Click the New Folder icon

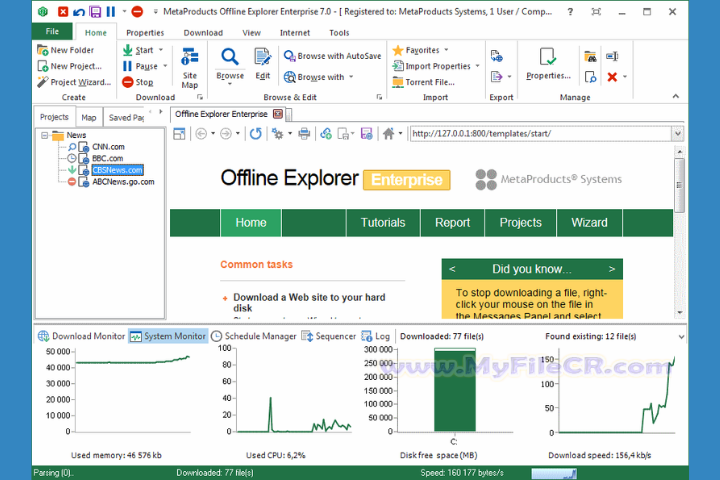point(43,50)
